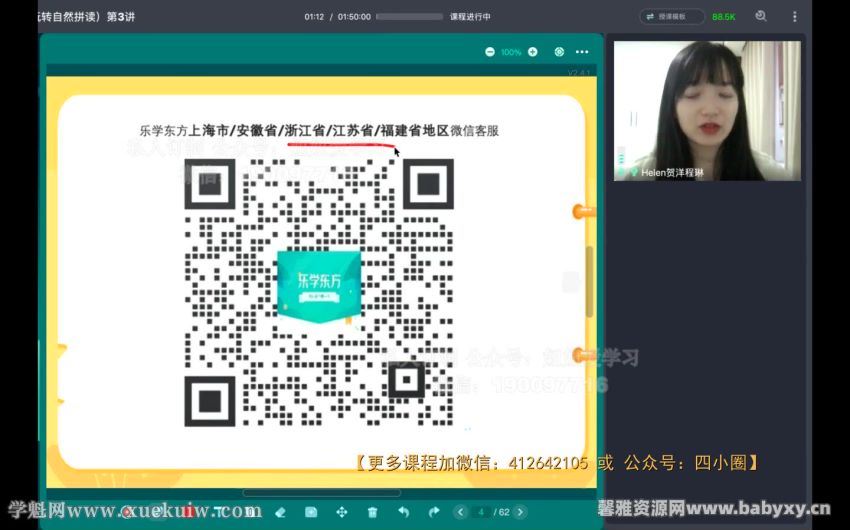
Task: Undo the last whiteboard action
Action: pos(403,512)
